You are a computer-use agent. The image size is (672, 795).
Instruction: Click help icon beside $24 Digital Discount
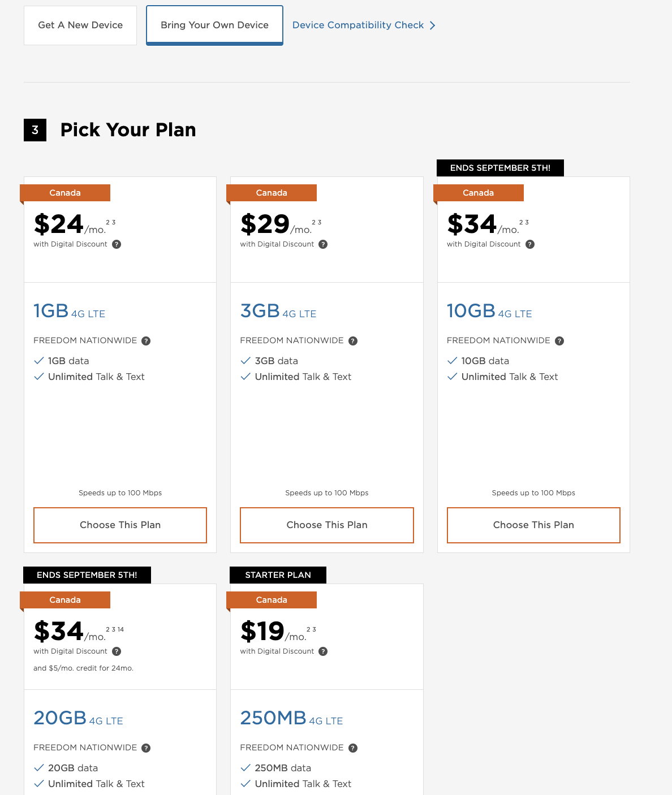click(117, 244)
